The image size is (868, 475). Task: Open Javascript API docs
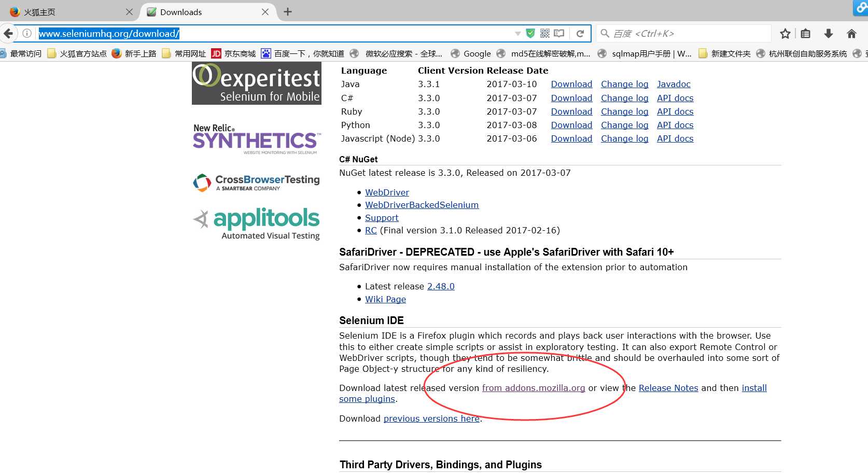(x=675, y=138)
